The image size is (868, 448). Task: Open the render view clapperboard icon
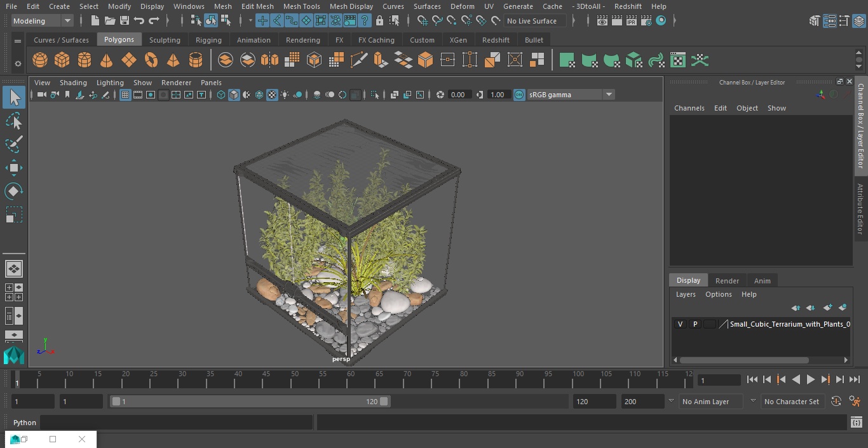click(602, 21)
